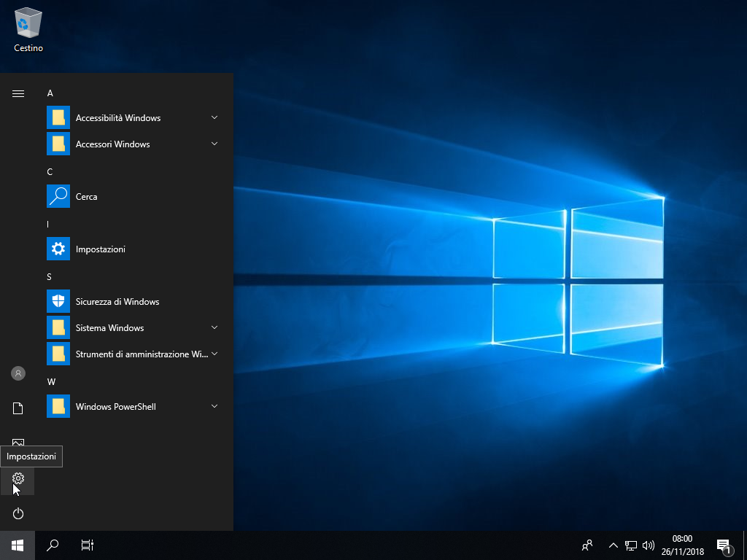
Task: Open Task View on the taskbar
Action: (88, 545)
